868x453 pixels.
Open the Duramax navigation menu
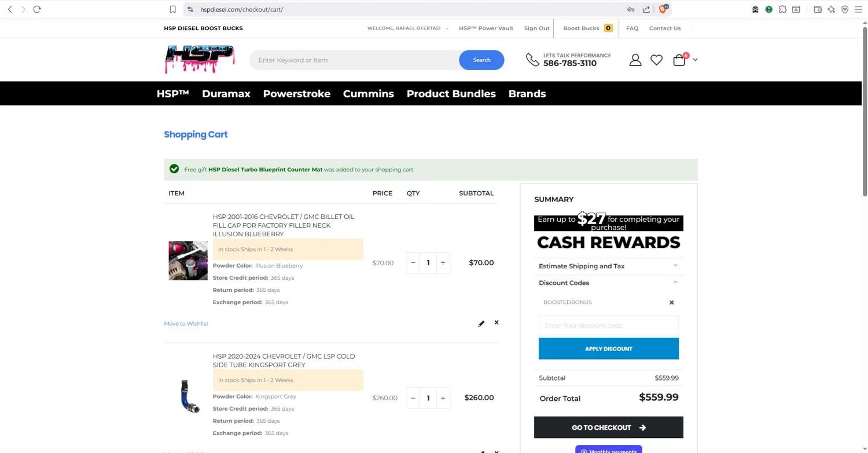point(226,94)
